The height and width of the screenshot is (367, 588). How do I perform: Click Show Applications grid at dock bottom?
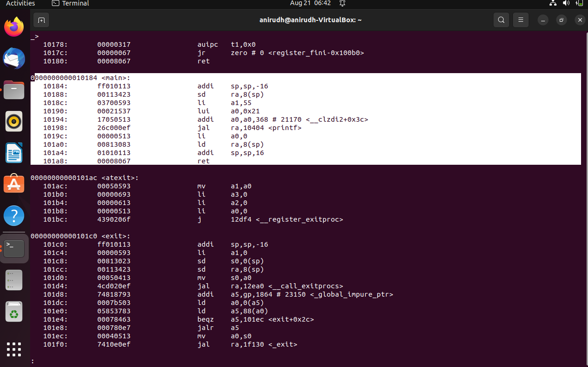pos(14,349)
